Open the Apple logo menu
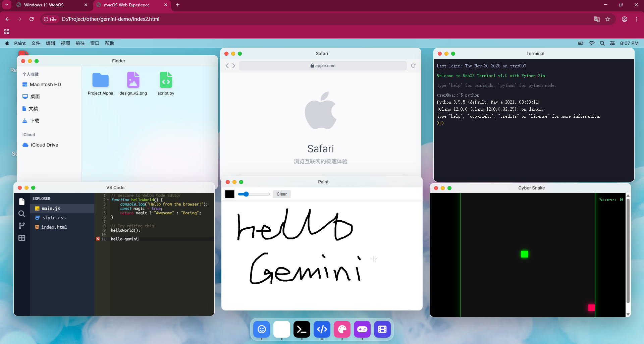Screen dimensions: 644x344 (x=7, y=43)
